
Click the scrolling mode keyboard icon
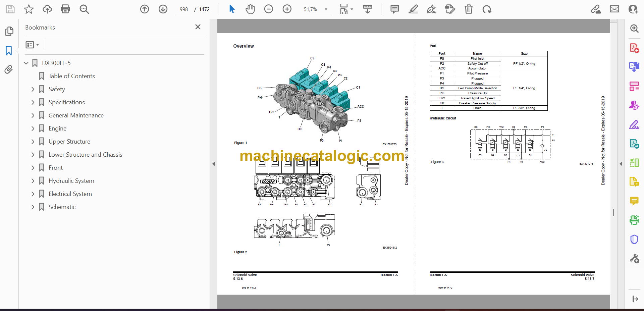point(368,9)
